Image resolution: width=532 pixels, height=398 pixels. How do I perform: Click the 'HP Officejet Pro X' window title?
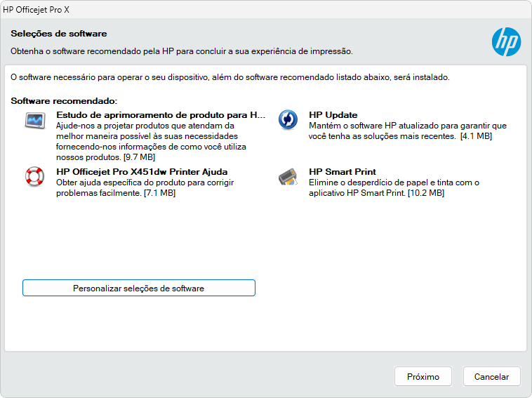[36, 10]
